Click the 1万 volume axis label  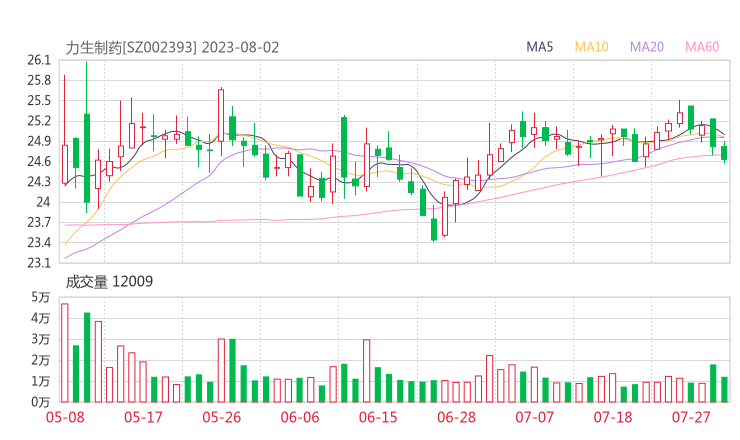coord(41,381)
